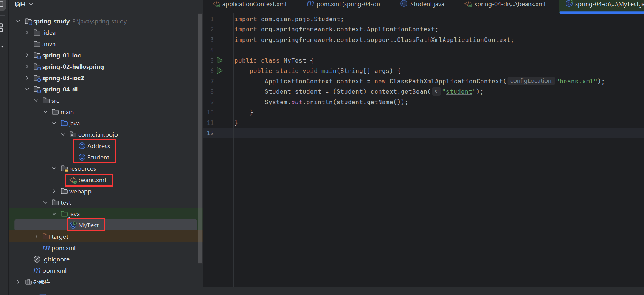Click the beans.xml file icon in tree

pos(73,180)
